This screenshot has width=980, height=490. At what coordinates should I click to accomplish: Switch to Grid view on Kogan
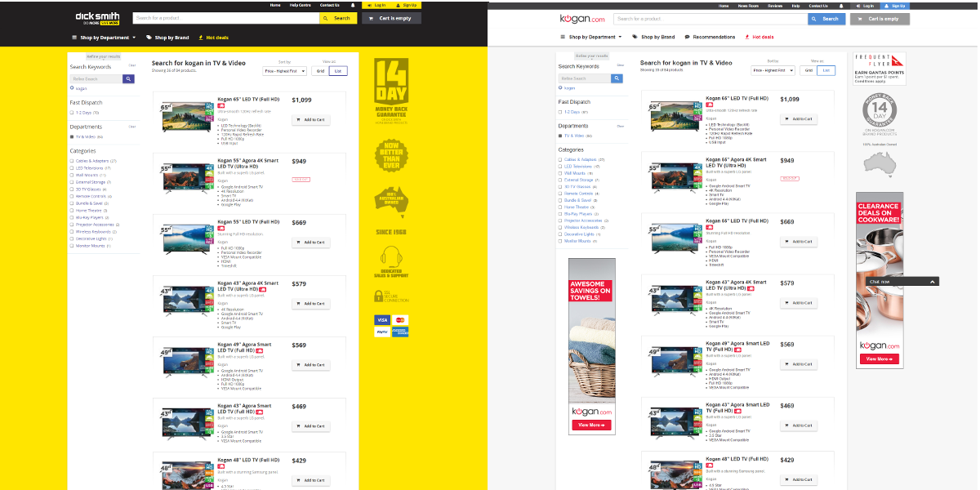pos(808,70)
